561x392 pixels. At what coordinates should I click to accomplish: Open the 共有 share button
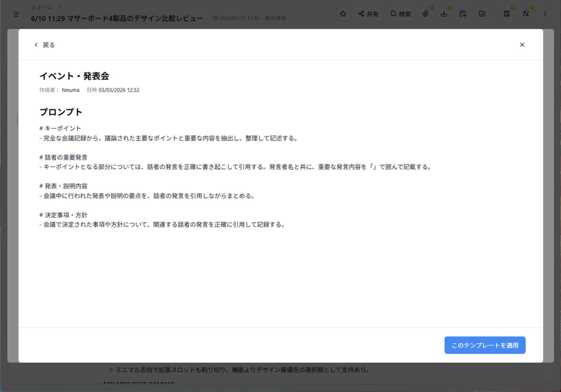tap(368, 14)
